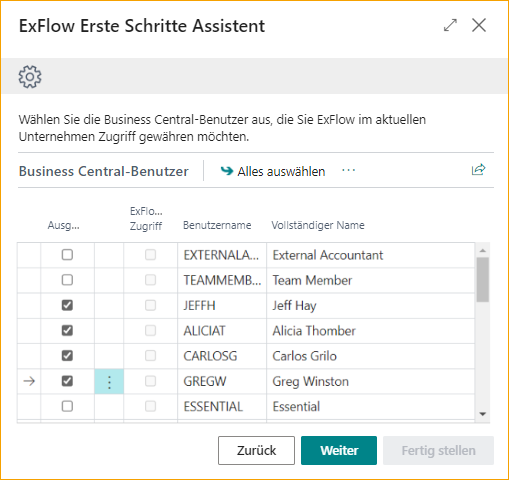Image resolution: width=509 pixels, height=480 pixels.
Task: Click scrollbar down arrow in user list
Action: [x=482, y=414]
